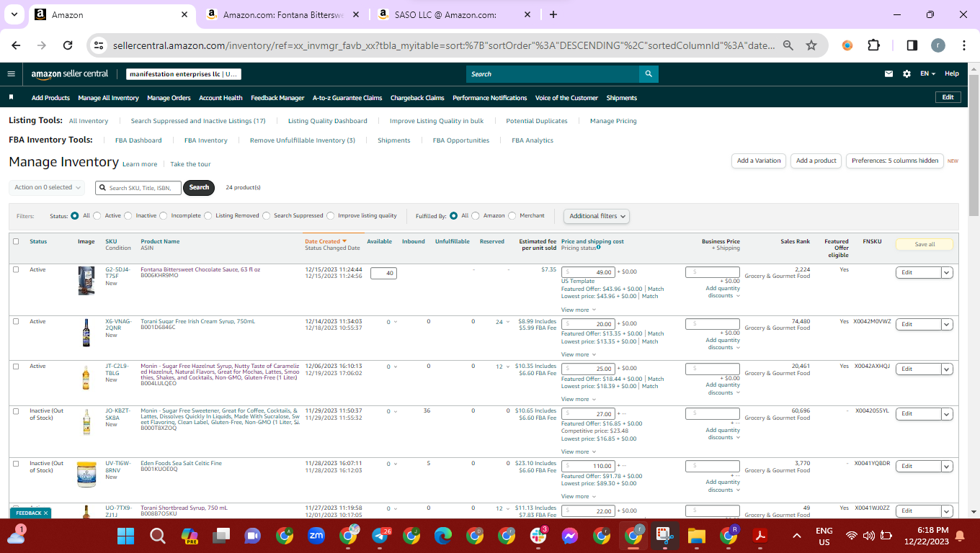The width and height of the screenshot is (980, 553).
Task: Click the Pricing status info icon
Action: [x=599, y=247]
